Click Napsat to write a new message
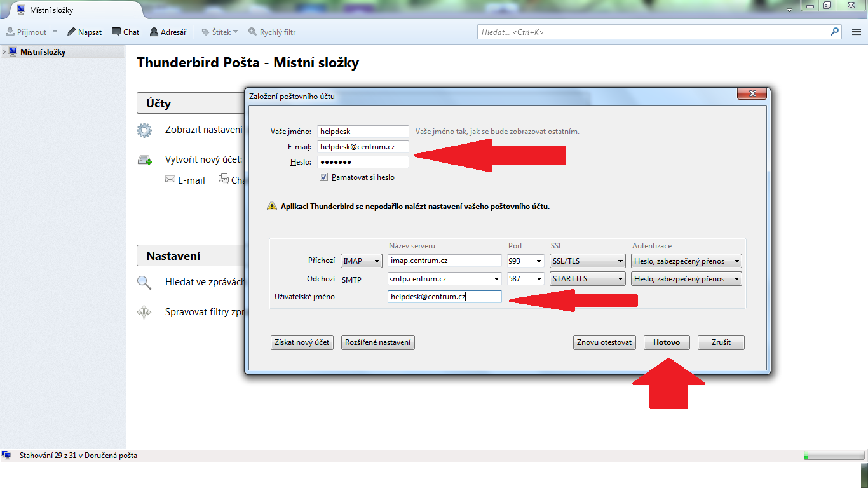This screenshot has height=488, width=868. click(x=85, y=32)
